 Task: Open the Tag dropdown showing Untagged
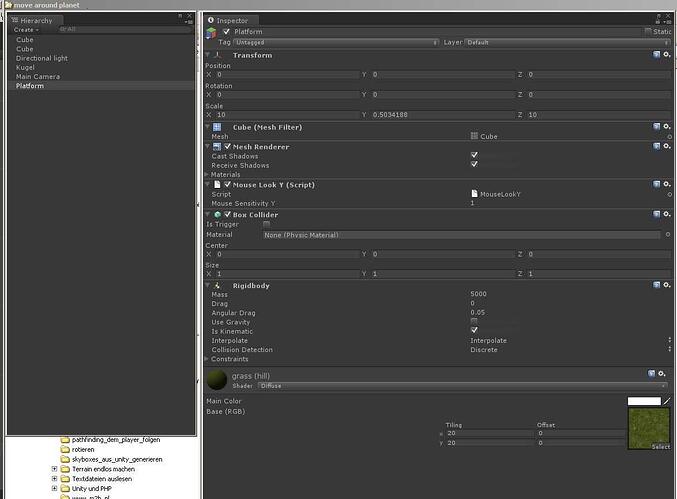pyautogui.click(x=336, y=42)
